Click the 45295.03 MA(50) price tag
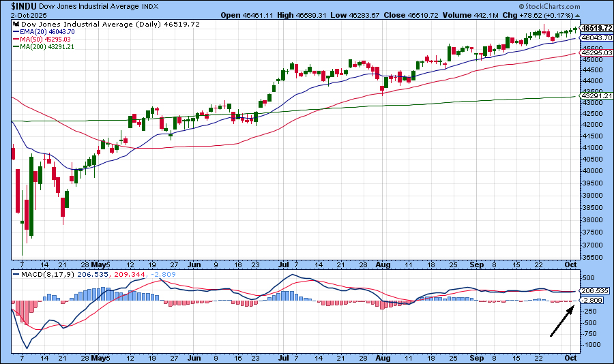Viewport: 614px width, 364px height. (x=596, y=52)
